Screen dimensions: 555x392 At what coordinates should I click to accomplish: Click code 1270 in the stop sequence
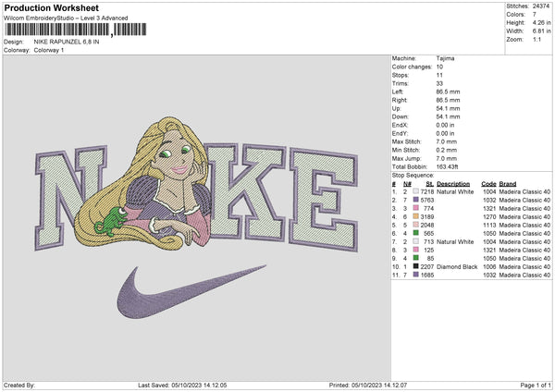489,217
